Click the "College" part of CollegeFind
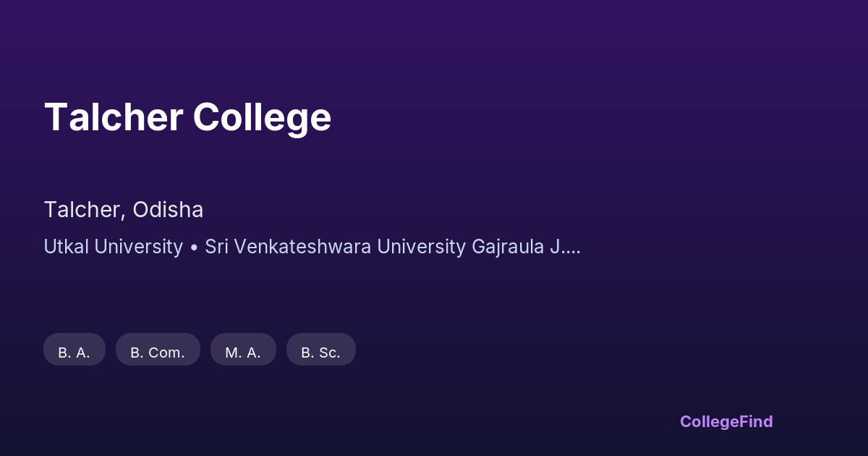The image size is (868, 456). [708, 421]
